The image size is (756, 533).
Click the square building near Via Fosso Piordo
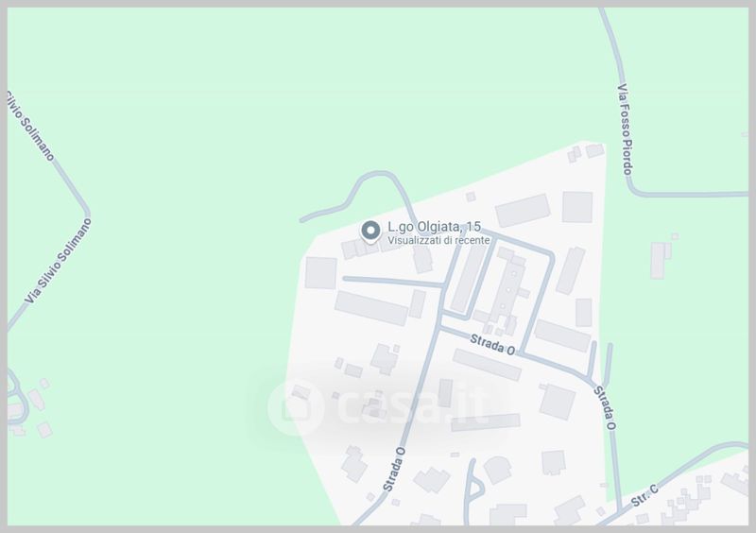[x=577, y=207]
